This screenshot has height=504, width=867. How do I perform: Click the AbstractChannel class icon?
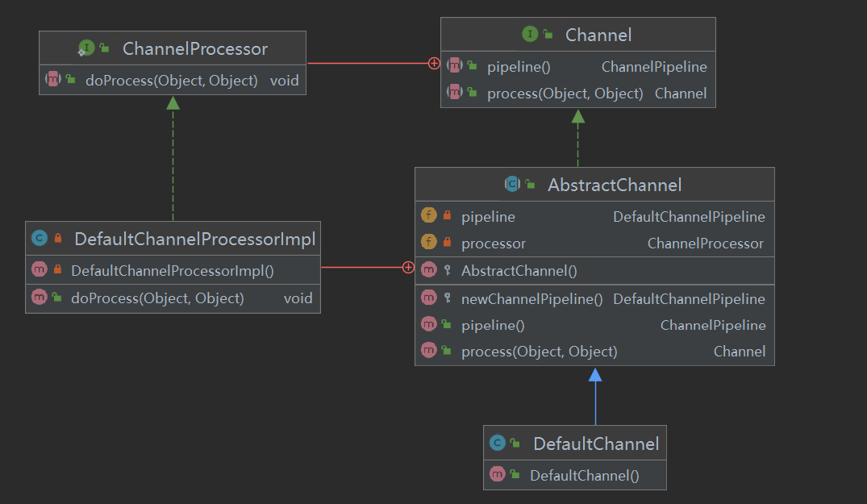[511, 185]
